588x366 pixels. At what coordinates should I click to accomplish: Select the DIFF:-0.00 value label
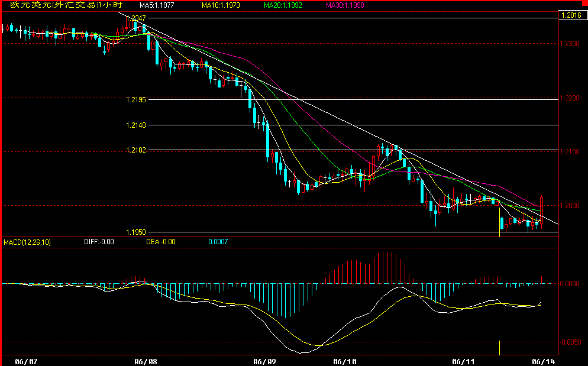98,242
